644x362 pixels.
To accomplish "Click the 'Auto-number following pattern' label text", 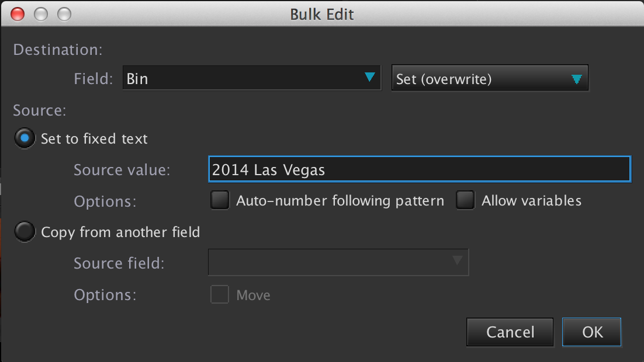I will pyautogui.click(x=340, y=201).
